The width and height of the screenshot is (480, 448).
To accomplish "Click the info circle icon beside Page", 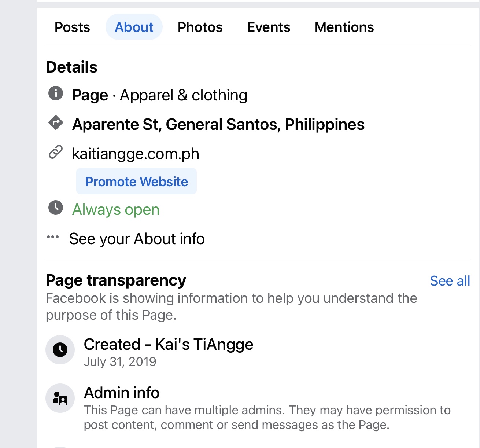I will point(56,93).
